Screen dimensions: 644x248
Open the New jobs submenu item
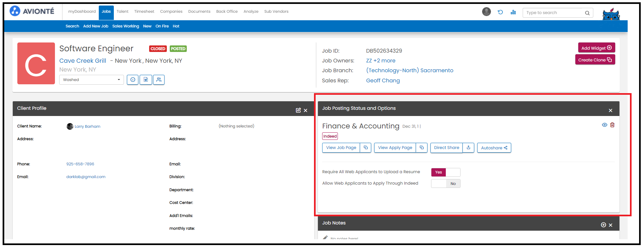pos(147,26)
